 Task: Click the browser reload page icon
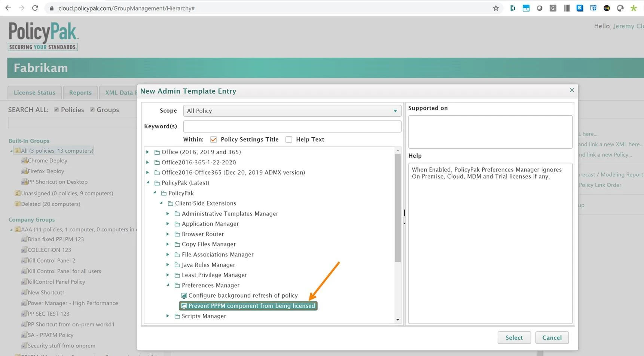pyautogui.click(x=35, y=8)
